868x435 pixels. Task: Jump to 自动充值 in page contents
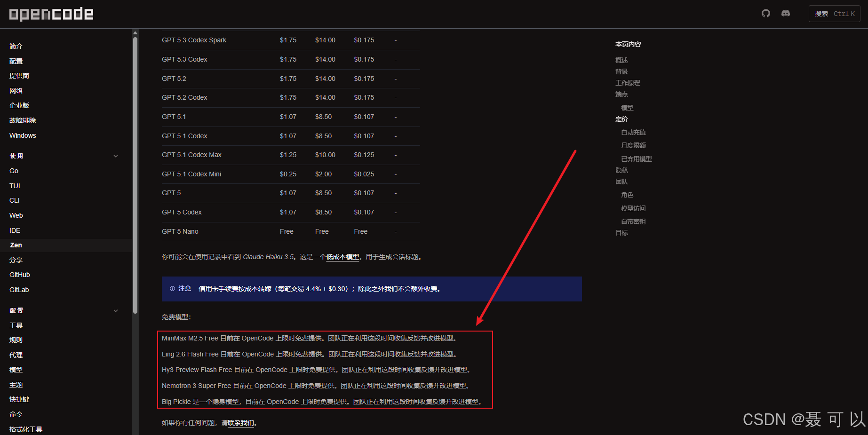pyautogui.click(x=633, y=132)
